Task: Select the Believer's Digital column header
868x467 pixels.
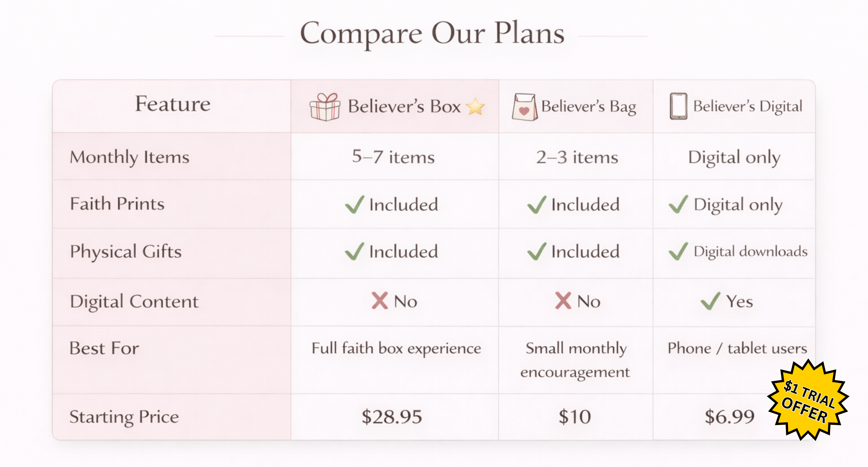Action: [x=748, y=106]
